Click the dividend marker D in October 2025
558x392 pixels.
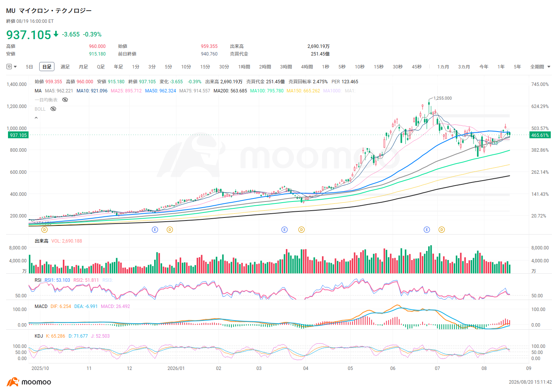[x=45, y=230]
